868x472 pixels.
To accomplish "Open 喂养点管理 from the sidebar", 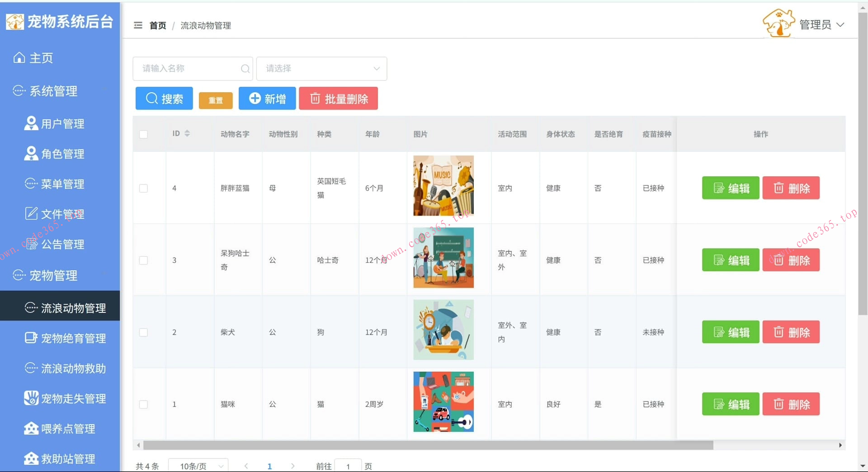I will point(68,429).
